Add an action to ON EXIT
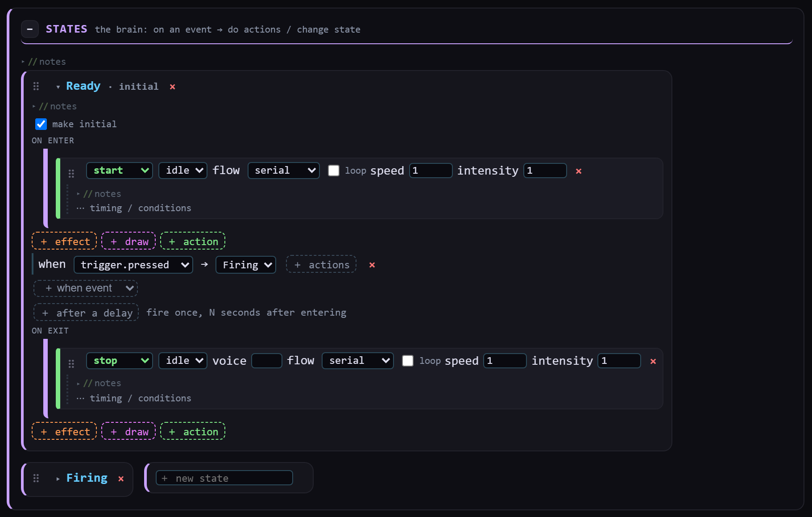This screenshot has width=812, height=517. [193, 432]
